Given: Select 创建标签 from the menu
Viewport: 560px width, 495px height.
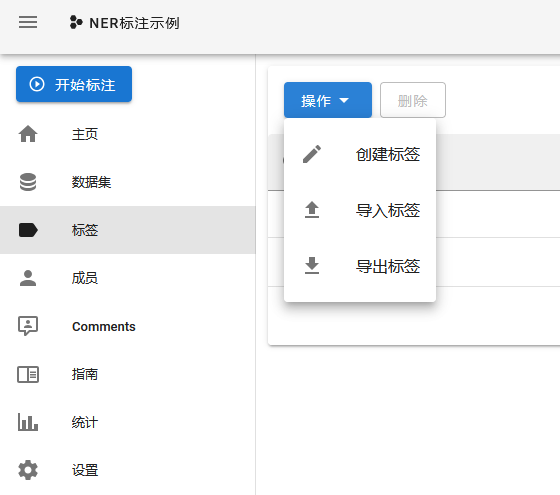Looking at the screenshot, I should point(360,154).
